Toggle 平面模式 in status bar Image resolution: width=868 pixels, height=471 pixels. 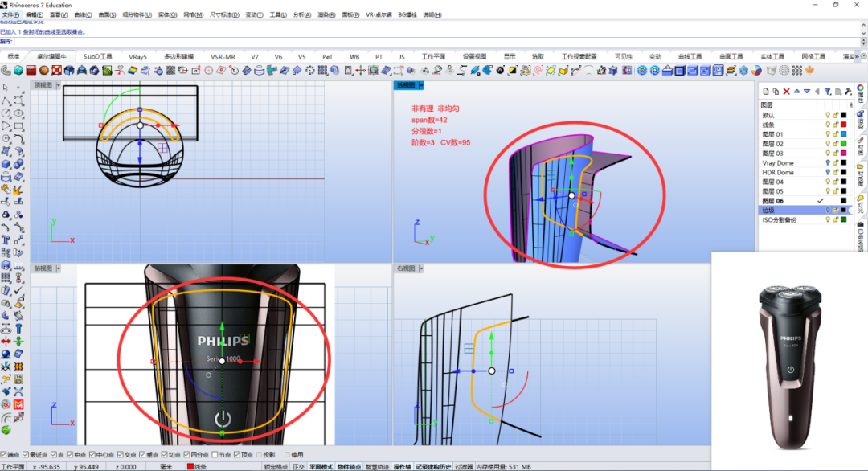(x=321, y=467)
